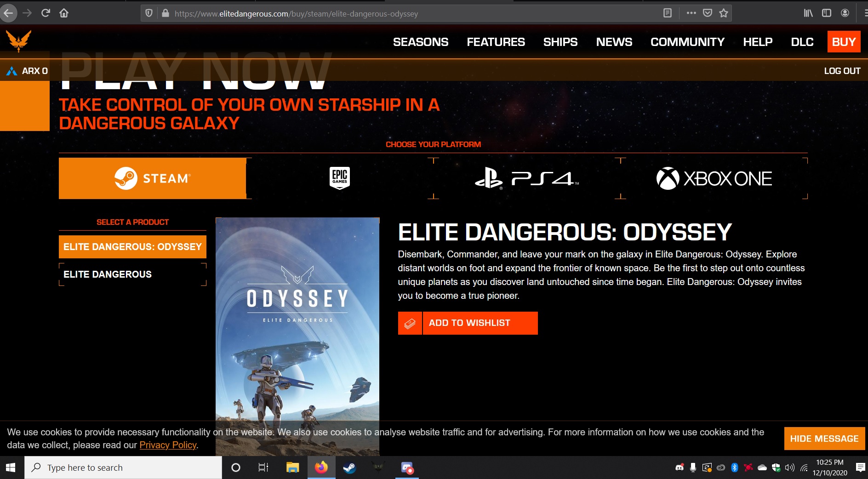This screenshot has height=479, width=868.
Task: Click the browser address bar URL
Action: (x=296, y=14)
